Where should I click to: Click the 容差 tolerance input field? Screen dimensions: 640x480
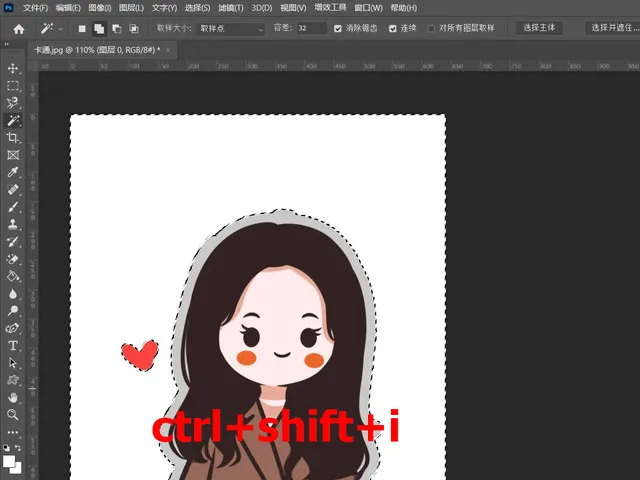[310, 29]
